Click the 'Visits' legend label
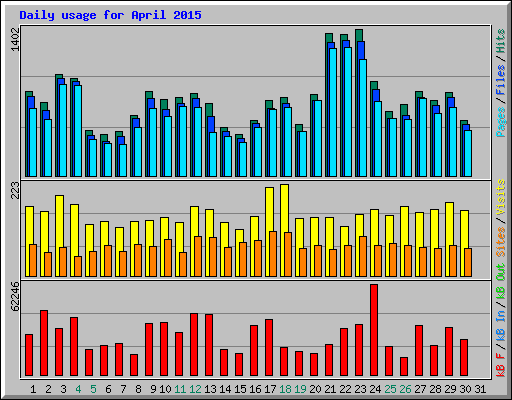Image resolution: width=512 pixels, height=400 pixels. [x=501, y=197]
